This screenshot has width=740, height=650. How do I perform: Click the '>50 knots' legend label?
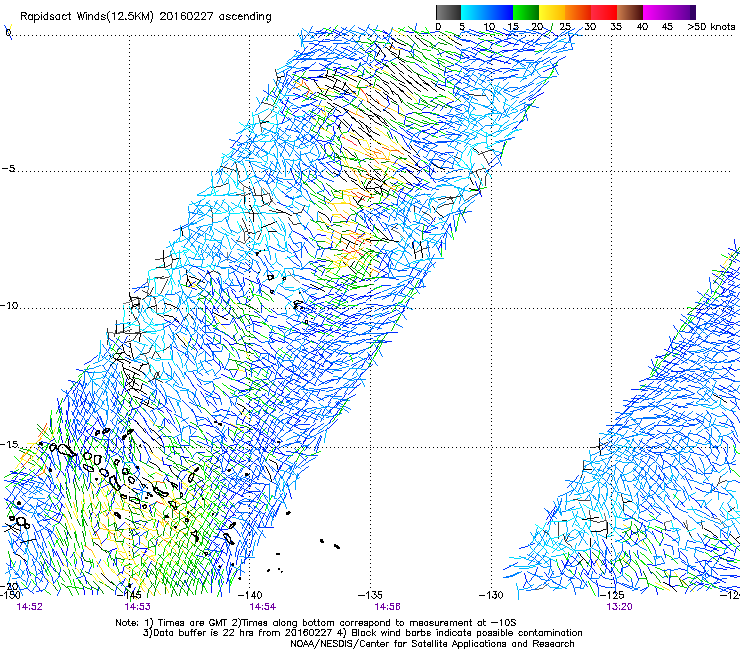712,27
